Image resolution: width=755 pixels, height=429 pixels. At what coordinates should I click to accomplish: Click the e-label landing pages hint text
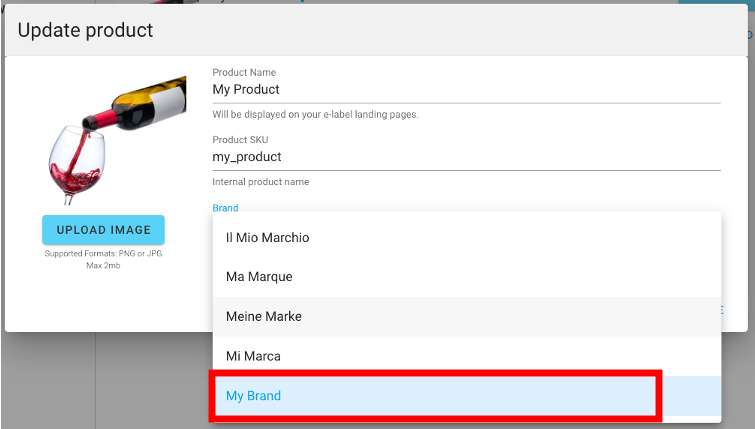(315, 114)
